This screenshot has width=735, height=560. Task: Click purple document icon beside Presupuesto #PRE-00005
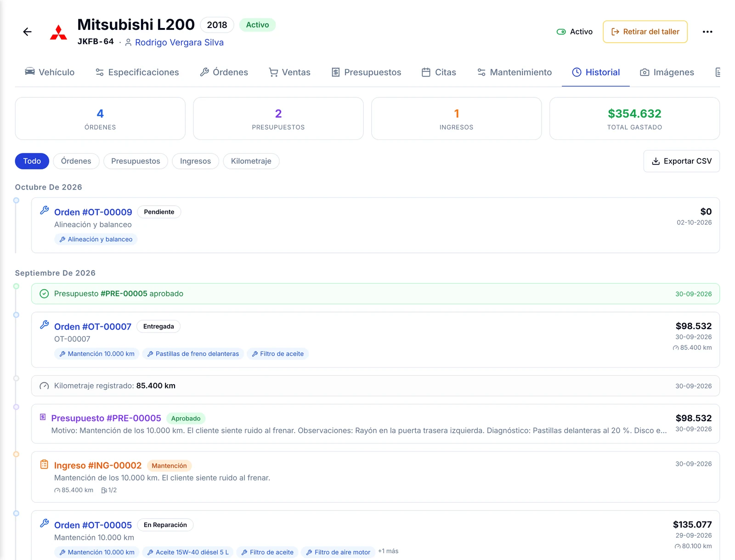[43, 417]
